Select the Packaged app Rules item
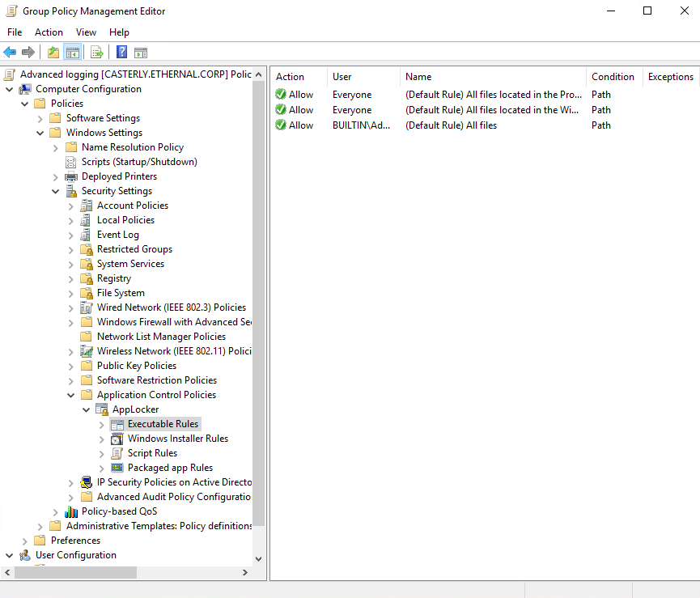The width and height of the screenshot is (700, 598). click(x=170, y=468)
